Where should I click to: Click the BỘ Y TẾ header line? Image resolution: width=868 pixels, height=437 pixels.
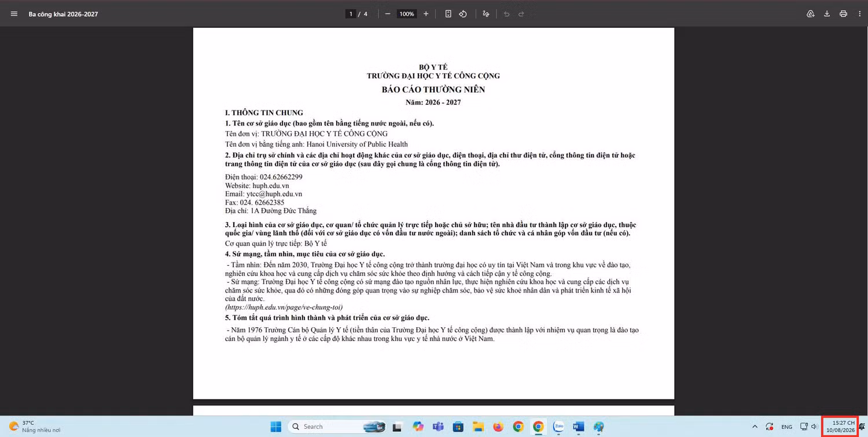click(433, 67)
